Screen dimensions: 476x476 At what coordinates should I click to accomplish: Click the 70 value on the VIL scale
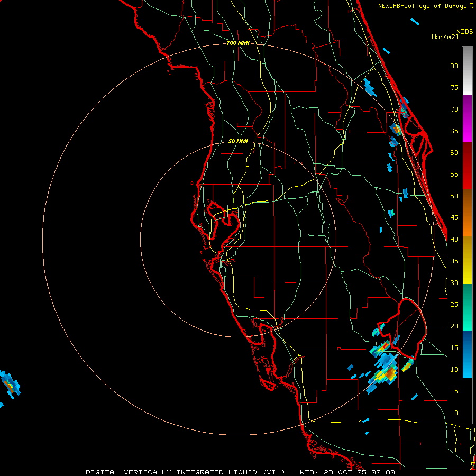click(454, 109)
